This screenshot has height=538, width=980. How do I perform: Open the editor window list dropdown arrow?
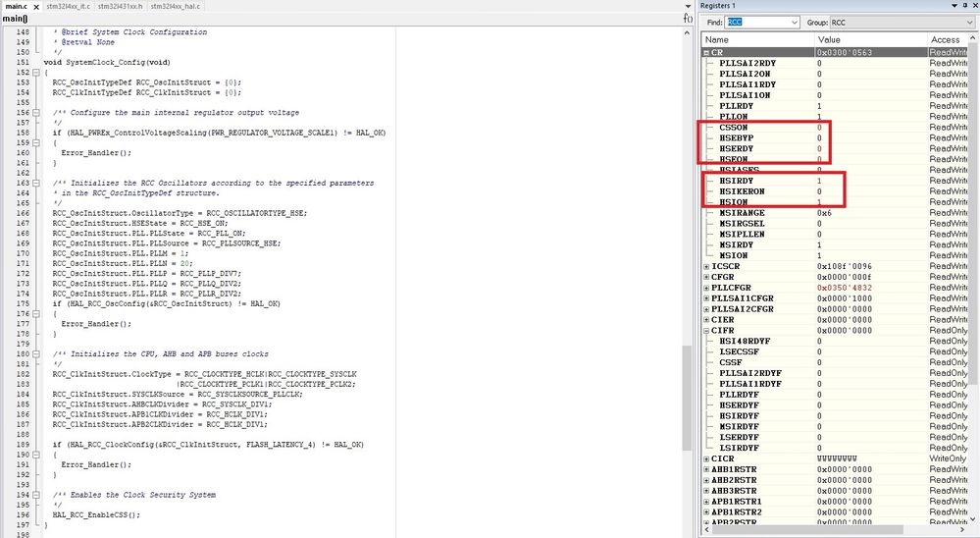point(688,6)
